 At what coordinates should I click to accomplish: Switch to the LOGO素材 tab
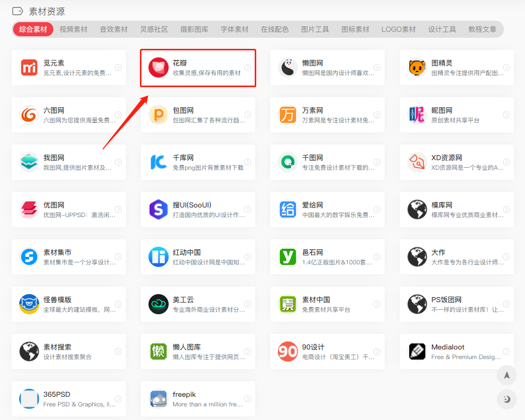[x=399, y=29]
